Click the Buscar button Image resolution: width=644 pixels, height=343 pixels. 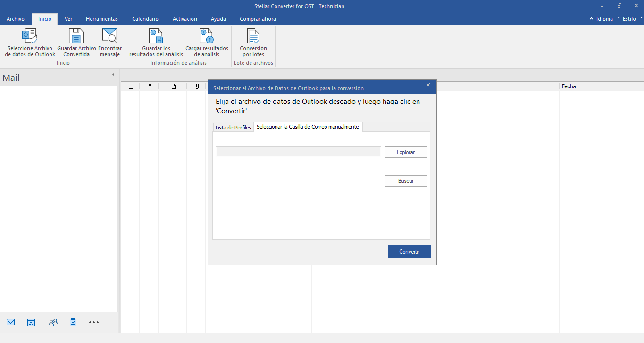click(406, 181)
